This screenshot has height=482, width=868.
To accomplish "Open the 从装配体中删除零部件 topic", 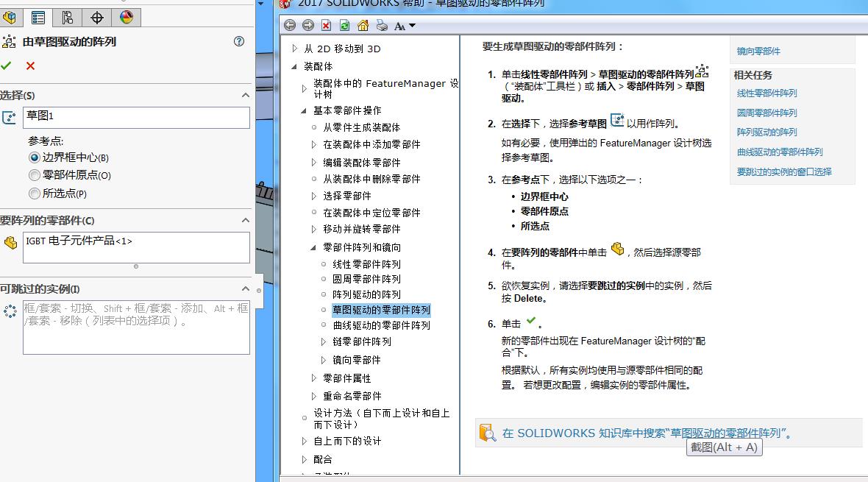I will [x=371, y=179].
